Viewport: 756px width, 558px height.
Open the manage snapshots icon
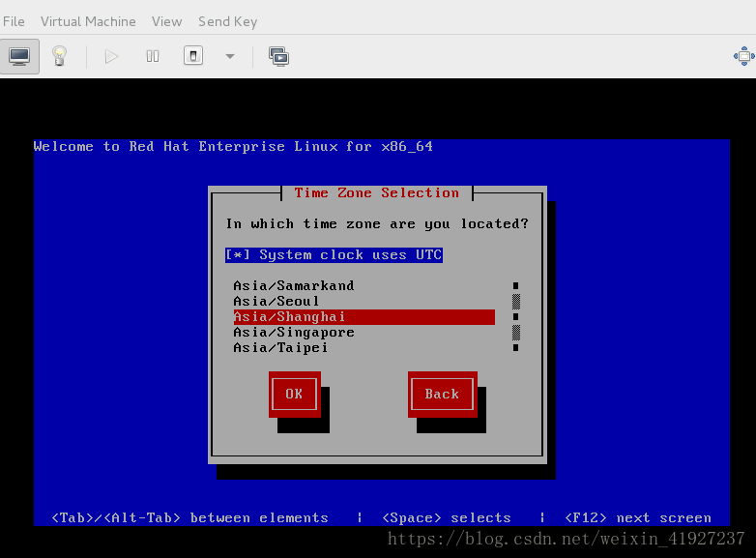click(278, 56)
